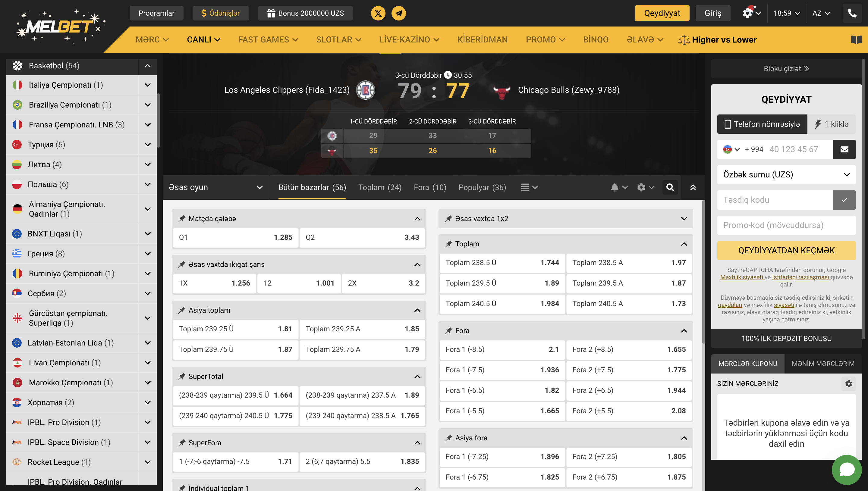This screenshot has width=868, height=491.
Task: Switch to the MƏNİM MƏRCLƏRİM tab
Action: [823, 364]
